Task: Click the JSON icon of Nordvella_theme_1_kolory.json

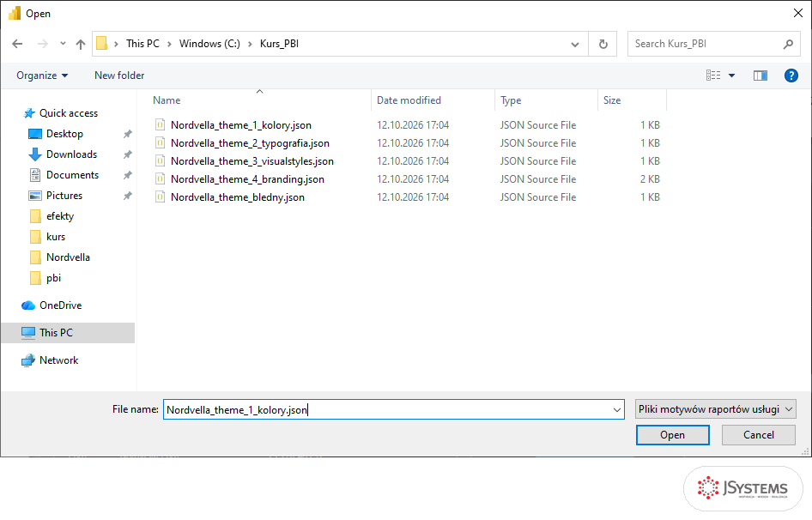Action: point(160,124)
